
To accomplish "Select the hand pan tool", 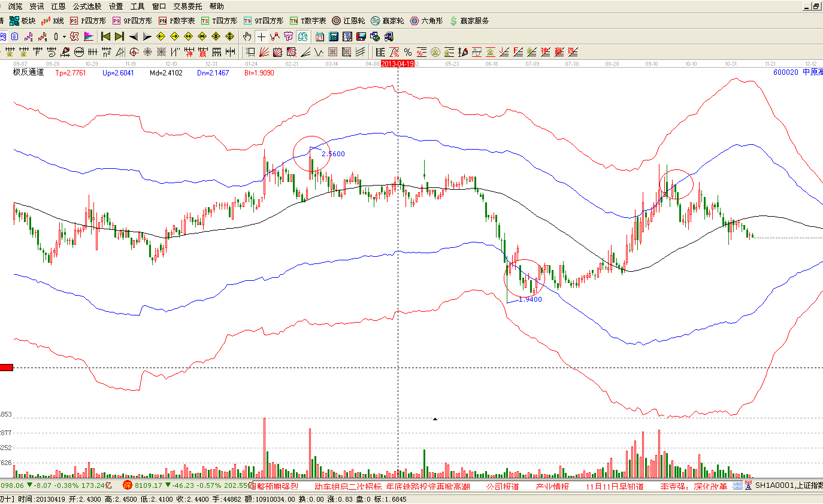I will point(247,37).
